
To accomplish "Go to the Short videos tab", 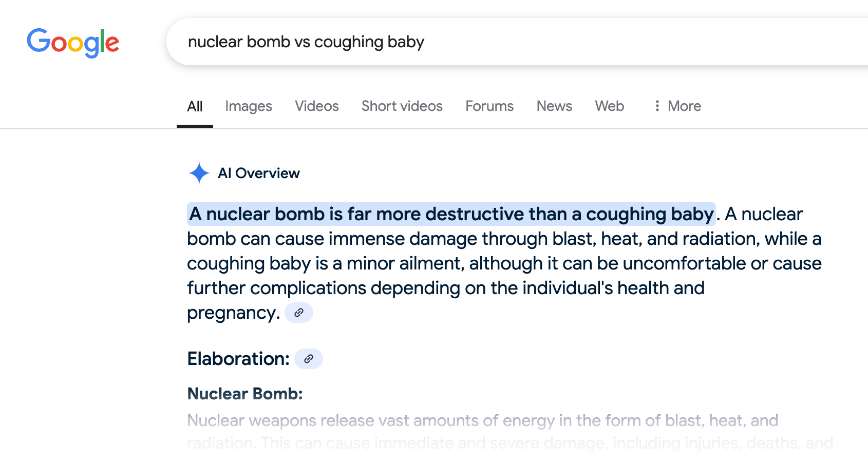I will (402, 106).
